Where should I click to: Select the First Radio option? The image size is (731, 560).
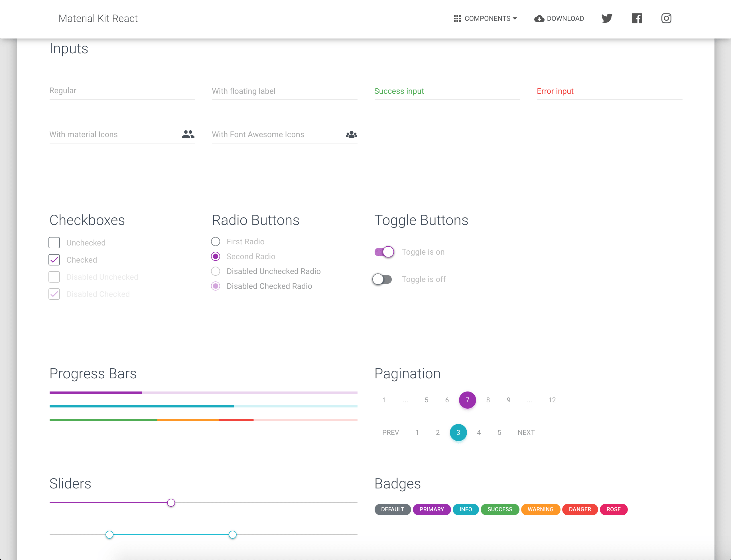pos(216,241)
